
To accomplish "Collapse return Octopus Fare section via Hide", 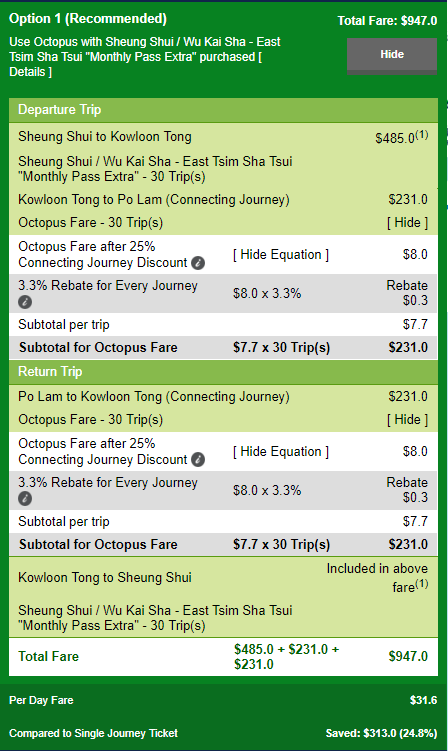I will click(407, 420).
